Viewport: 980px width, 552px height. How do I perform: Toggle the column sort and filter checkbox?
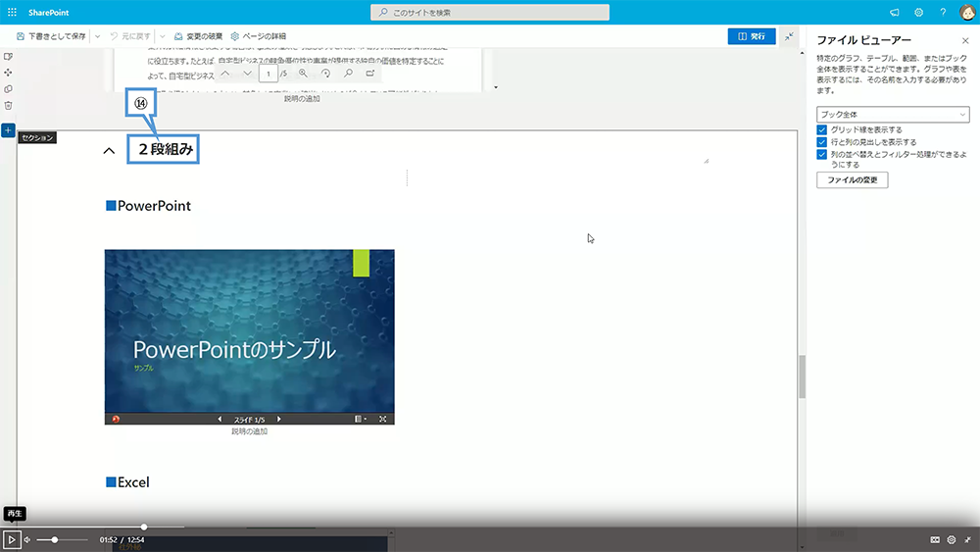(x=822, y=154)
